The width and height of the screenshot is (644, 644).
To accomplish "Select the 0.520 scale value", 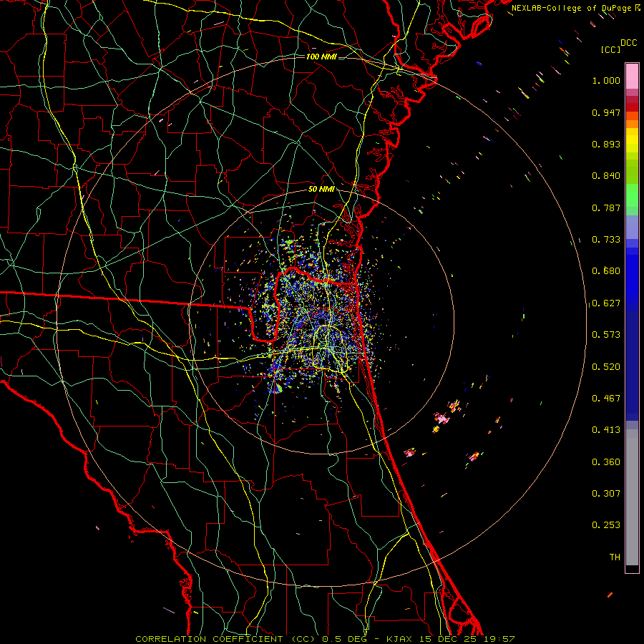I will [x=606, y=367].
